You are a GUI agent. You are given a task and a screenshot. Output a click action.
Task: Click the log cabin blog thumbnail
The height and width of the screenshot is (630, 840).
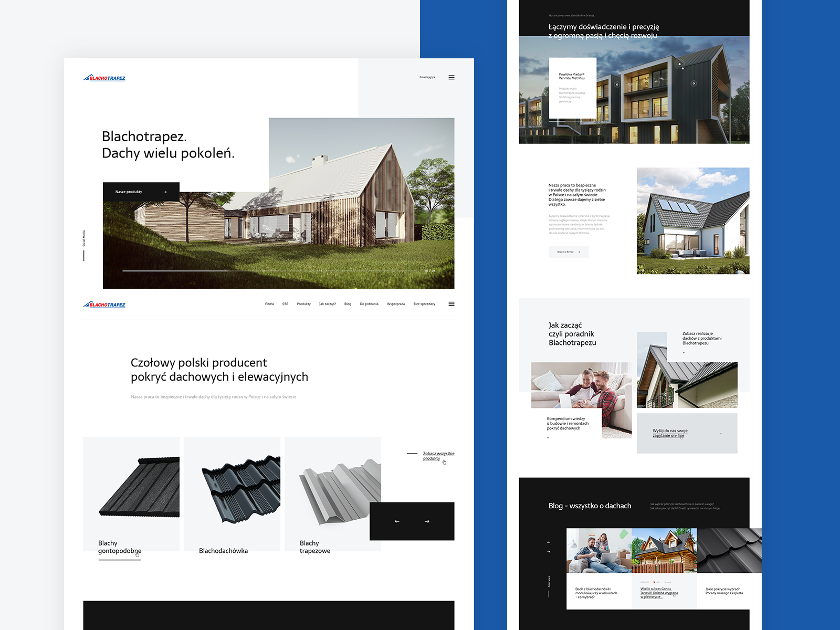pyautogui.click(x=664, y=551)
